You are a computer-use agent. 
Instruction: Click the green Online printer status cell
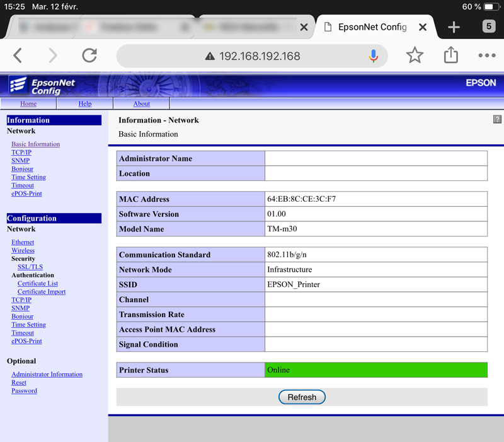pyautogui.click(x=376, y=370)
